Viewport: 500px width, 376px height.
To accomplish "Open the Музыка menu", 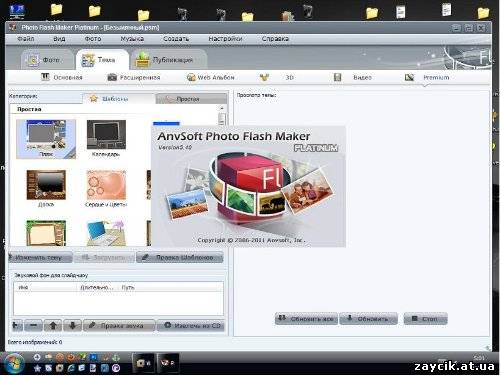I will click(x=132, y=39).
